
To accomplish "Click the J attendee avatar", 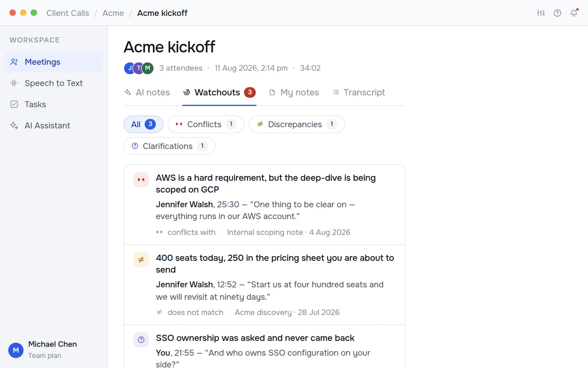I will (x=129, y=68).
